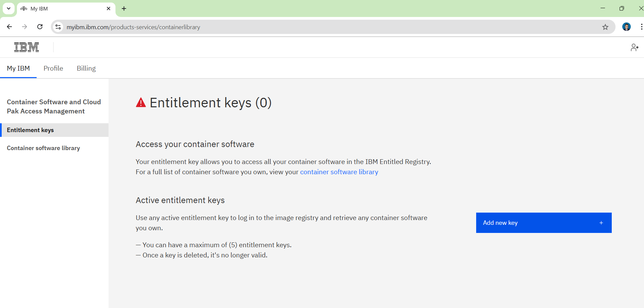Viewport: 644px width, 308px height.
Task: View site information icon in address bar
Action: click(58, 27)
